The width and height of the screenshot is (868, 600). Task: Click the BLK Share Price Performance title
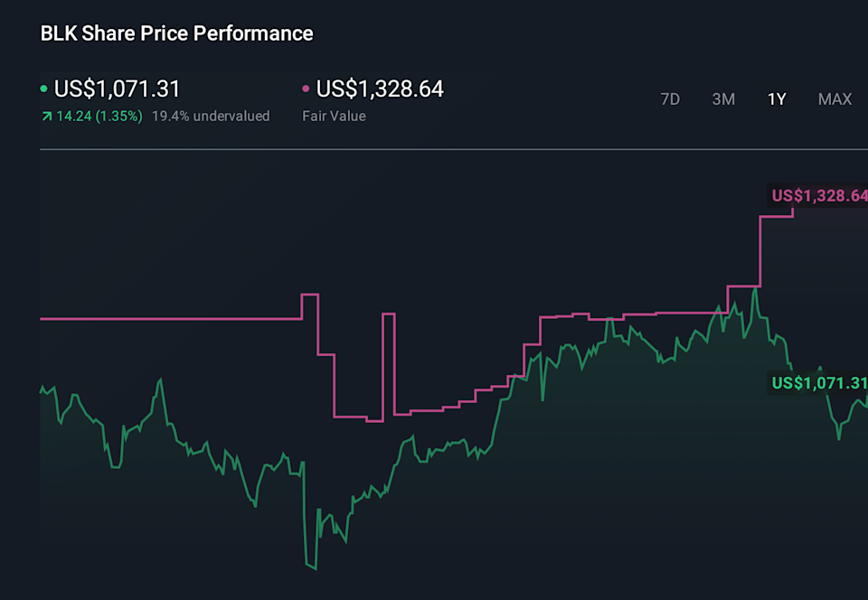click(177, 33)
